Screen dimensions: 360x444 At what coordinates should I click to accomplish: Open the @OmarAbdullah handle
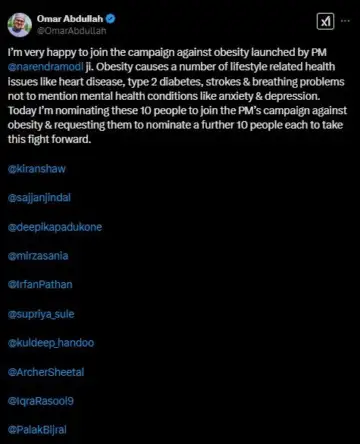pyautogui.click(x=71, y=31)
